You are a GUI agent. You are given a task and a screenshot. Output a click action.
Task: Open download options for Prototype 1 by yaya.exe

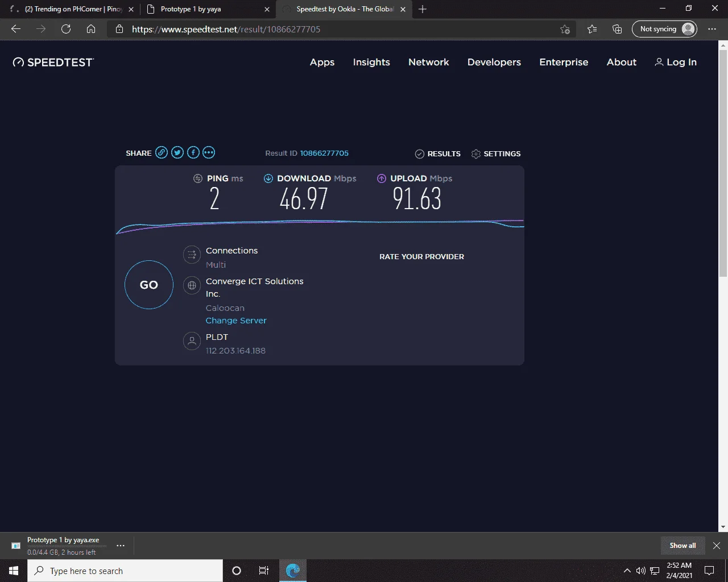(121, 546)
